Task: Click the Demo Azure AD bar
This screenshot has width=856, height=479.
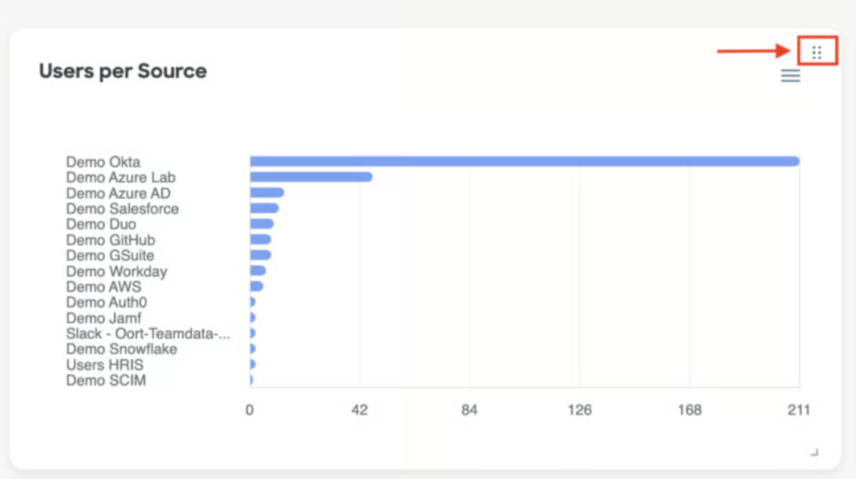Action: (x=267, y=193)
